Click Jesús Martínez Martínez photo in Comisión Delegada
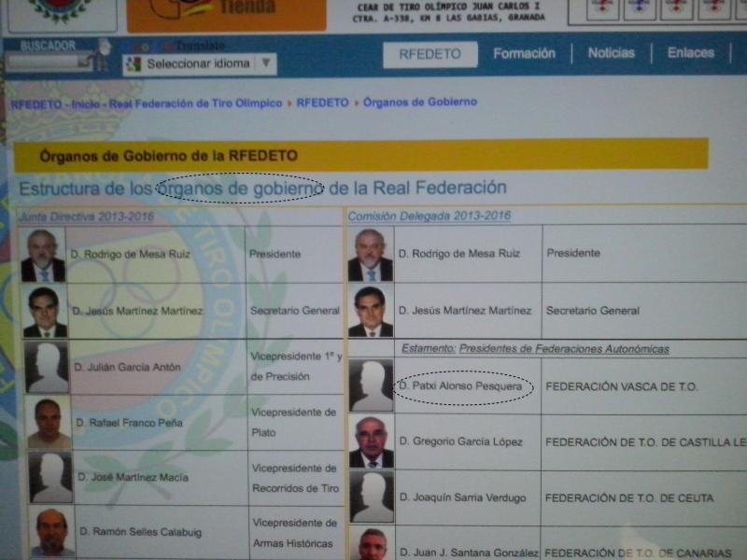This screenshot has width=747, height=560. pos(371,311)
